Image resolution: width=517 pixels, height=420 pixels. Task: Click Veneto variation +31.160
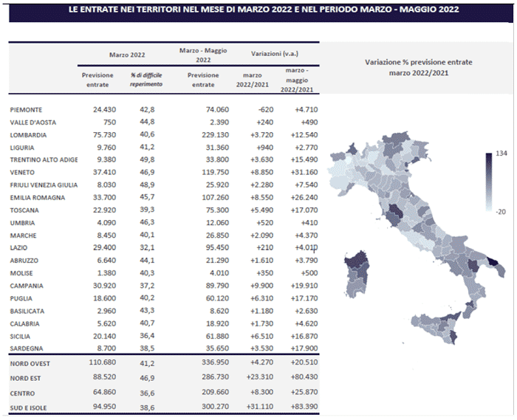(x=304, y=172)
